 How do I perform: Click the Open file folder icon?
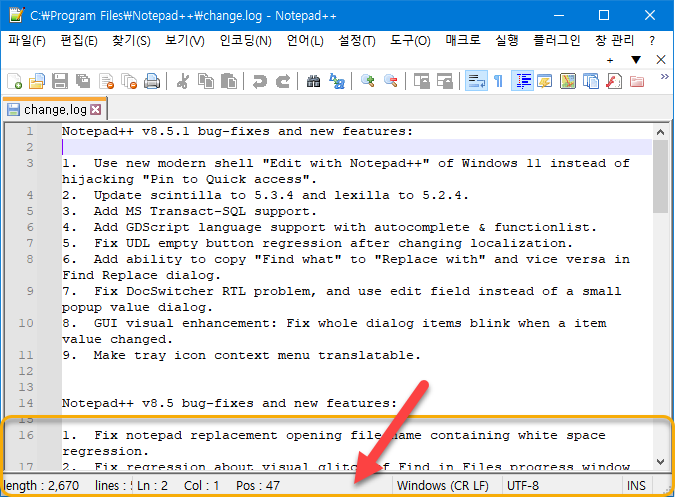(x=37, y=81)
